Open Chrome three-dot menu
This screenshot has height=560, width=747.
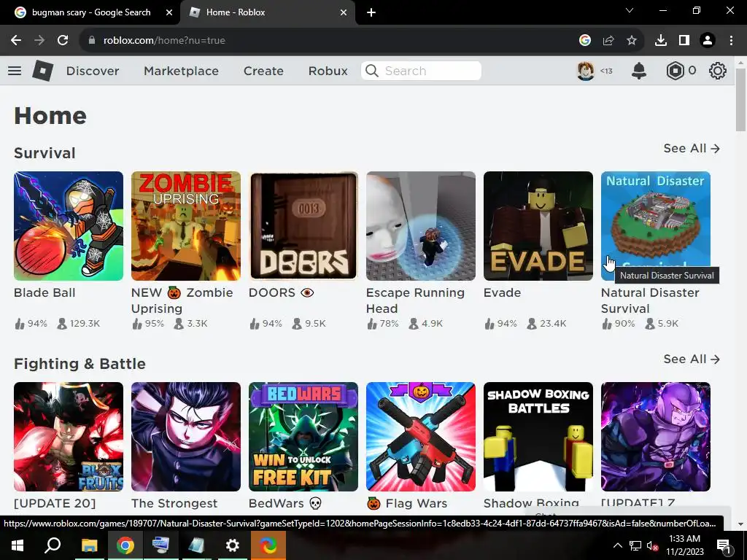tap(731, 41)
